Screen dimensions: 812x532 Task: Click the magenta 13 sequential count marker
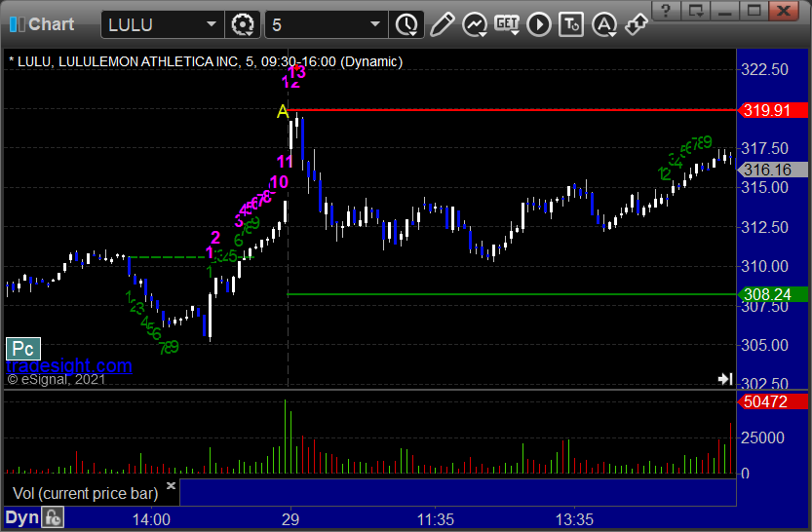(x=297, y=72)
